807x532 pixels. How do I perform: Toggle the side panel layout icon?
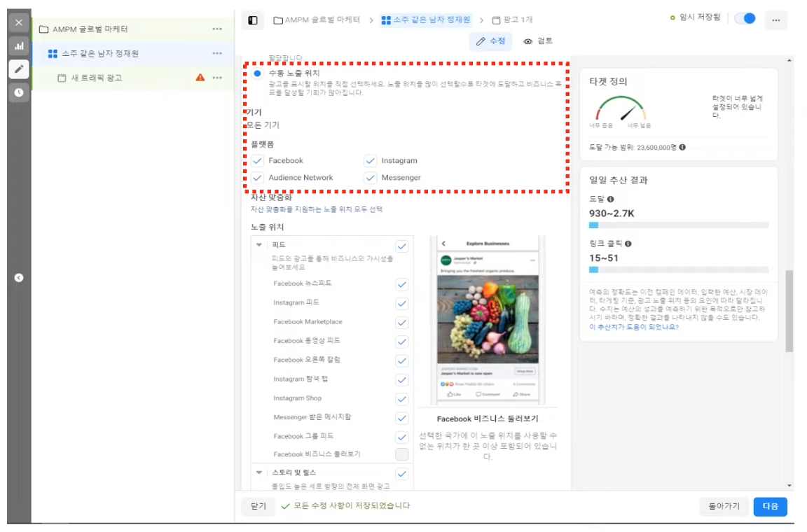tap(253, 20)
